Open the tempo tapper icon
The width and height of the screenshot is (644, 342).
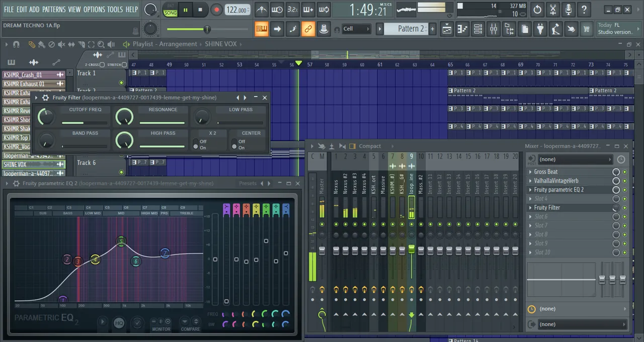pos(555,29)
